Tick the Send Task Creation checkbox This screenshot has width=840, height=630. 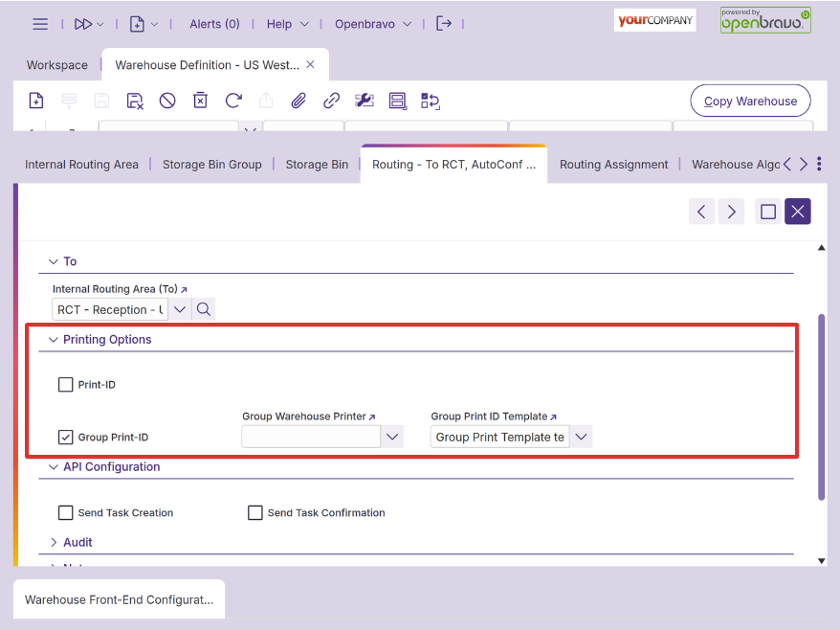66,513
